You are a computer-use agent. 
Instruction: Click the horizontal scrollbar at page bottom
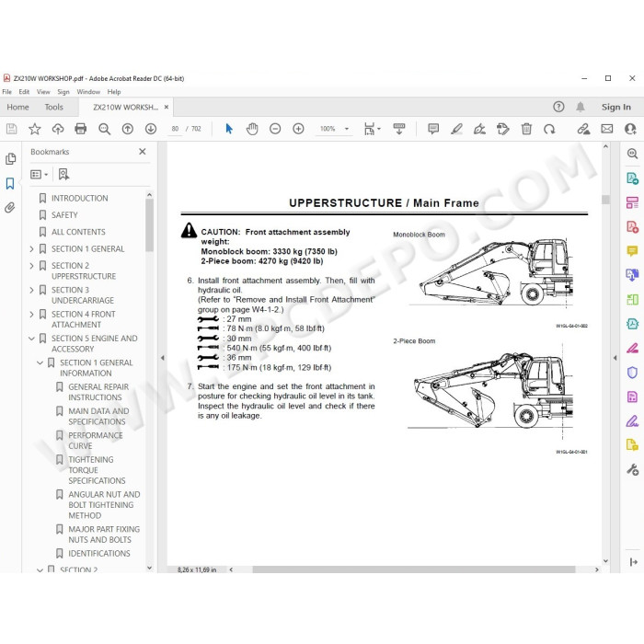click(413, 569)
